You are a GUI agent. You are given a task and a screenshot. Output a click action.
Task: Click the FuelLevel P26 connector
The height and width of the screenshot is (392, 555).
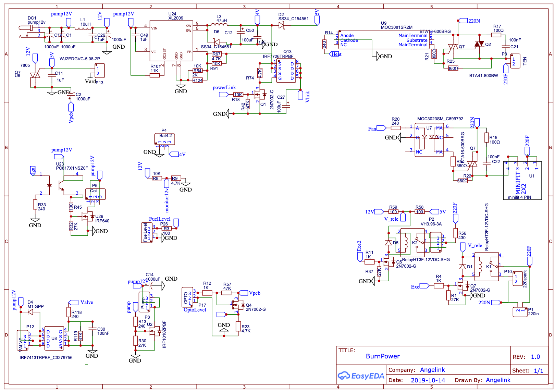(x=147, y=233)
